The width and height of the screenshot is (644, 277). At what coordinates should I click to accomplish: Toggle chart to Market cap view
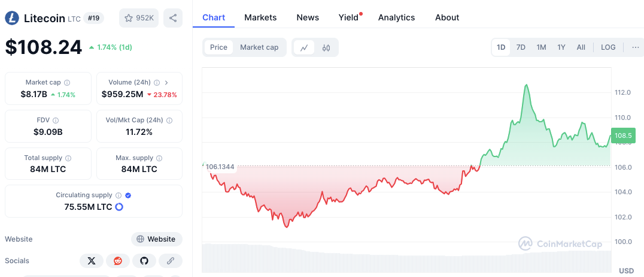[259, 47]
